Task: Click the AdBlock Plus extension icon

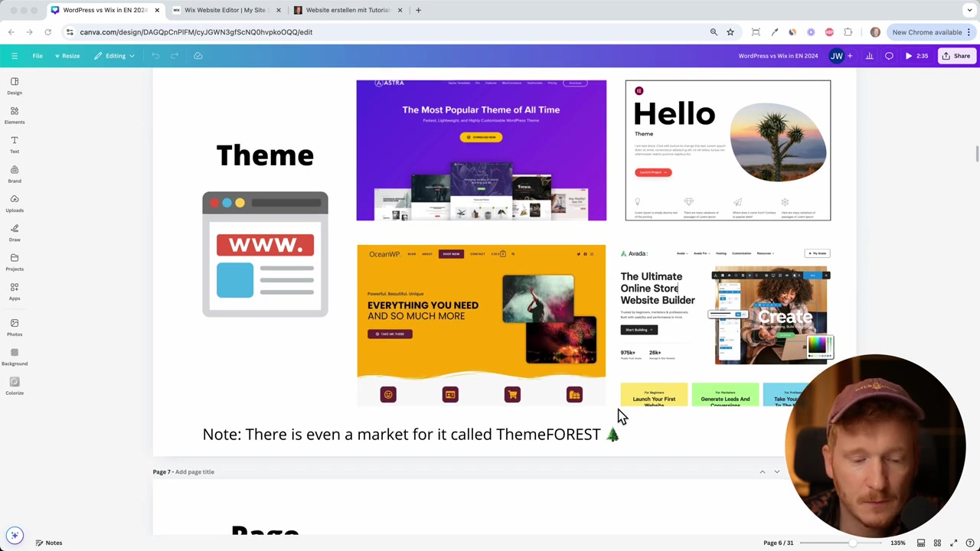Action: click(x=829, y=32)
